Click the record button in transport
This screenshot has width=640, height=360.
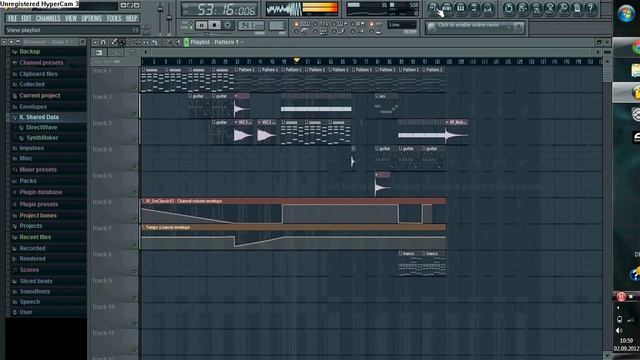point(228,25)
